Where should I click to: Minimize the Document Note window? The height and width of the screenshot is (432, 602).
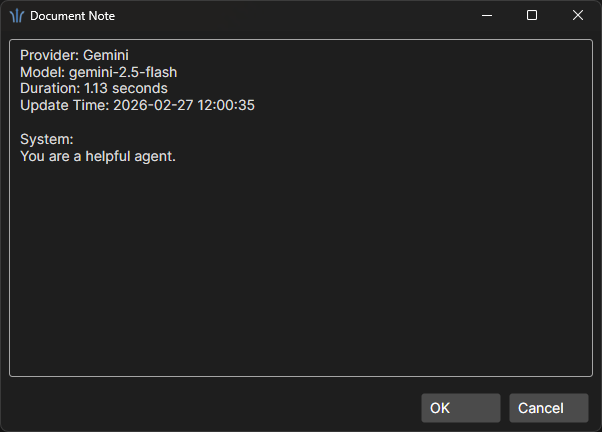click(x=487, y=15)
